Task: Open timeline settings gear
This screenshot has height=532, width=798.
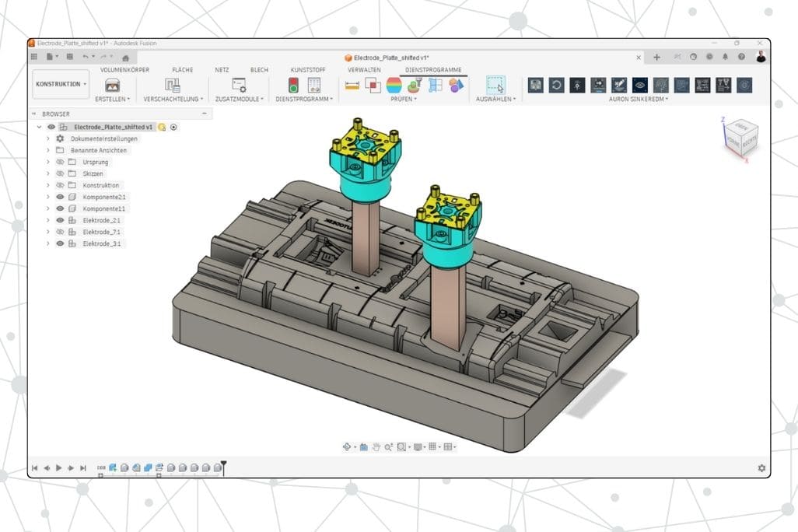Action: click(761, 468)
